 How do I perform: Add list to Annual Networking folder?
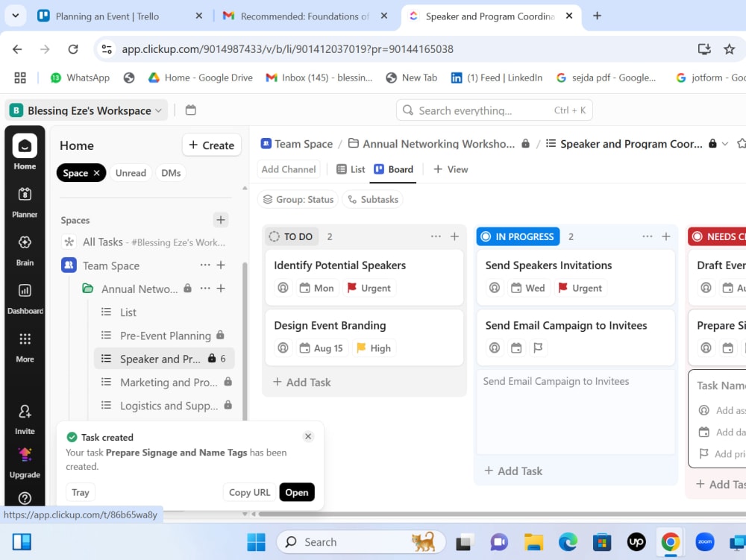pyautogui.click(x=221, y=288)
